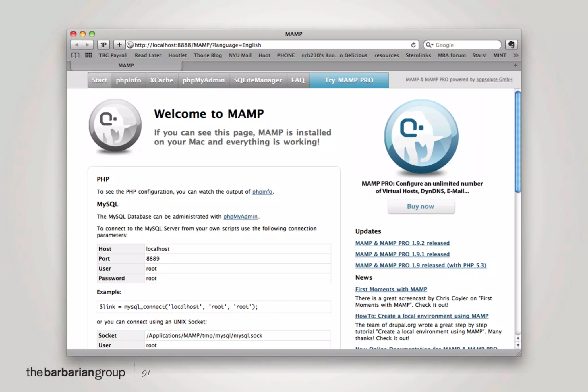The image size is (588, 392).
Task: Open Google search magnifier dropdown
Action: (430, 45)
